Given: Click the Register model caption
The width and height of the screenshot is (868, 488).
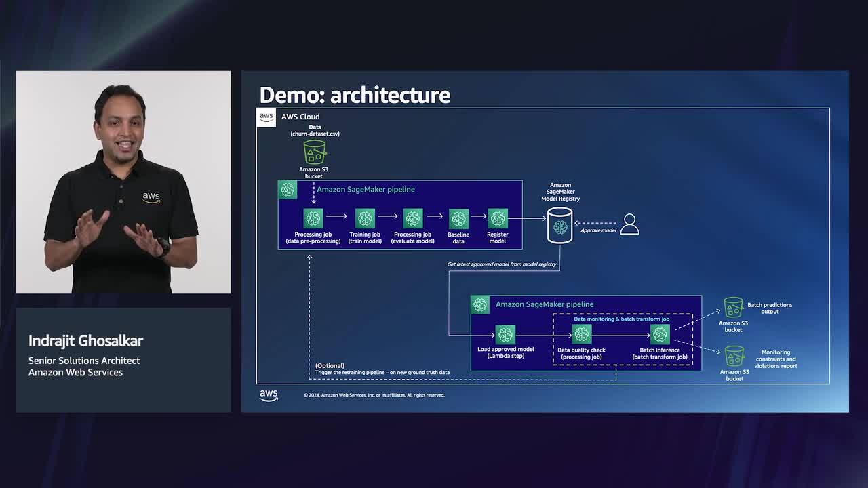Looking at the screenshot, I should 498,237.
